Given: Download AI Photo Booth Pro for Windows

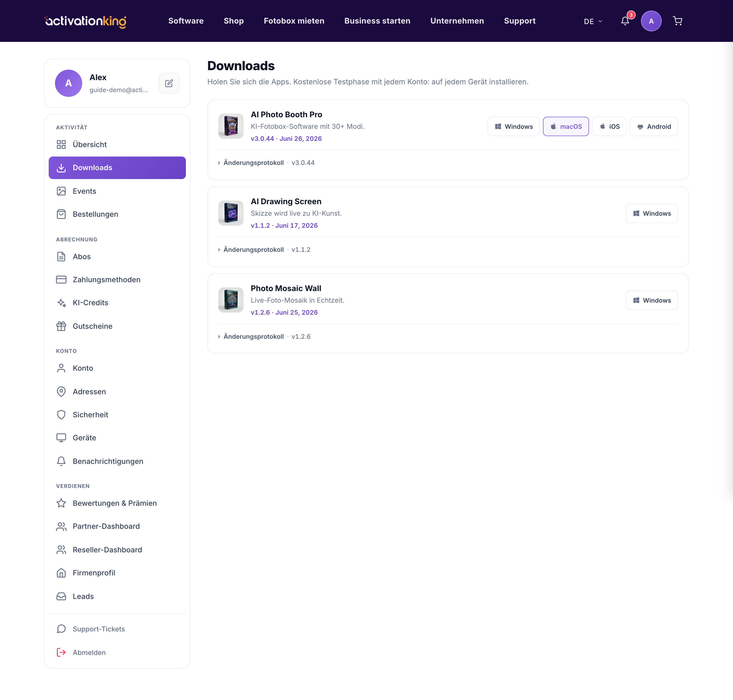Looking at the screenshot, I should pos(514,126).
